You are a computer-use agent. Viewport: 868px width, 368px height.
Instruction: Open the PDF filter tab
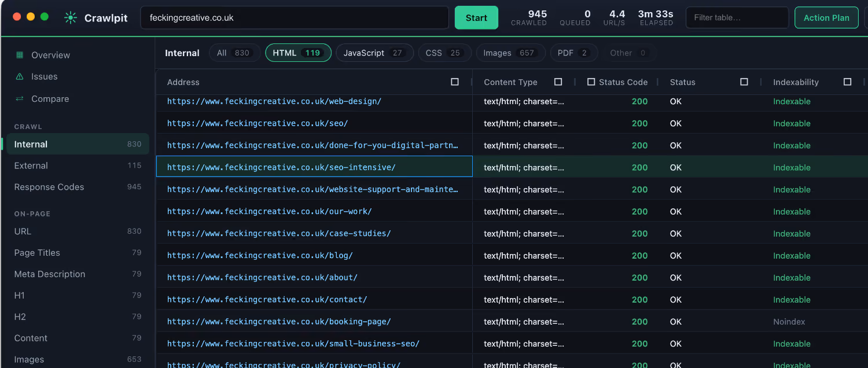pos(574,53)
